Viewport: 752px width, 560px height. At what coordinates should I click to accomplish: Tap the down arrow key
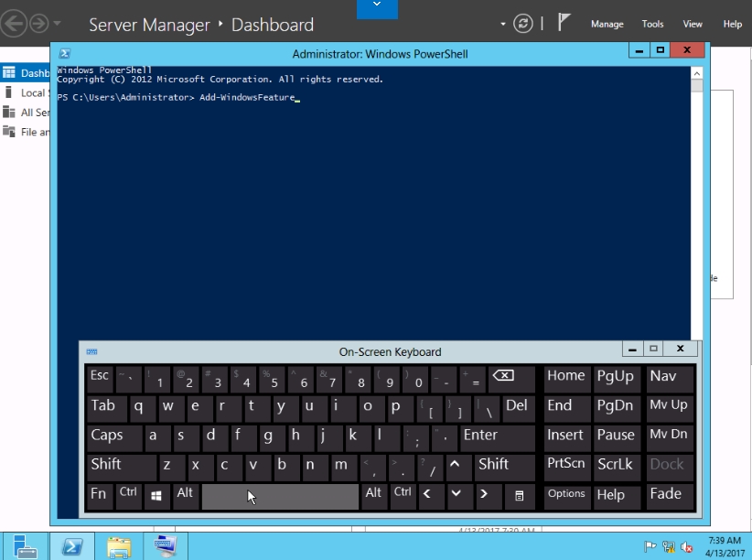tap(459, 496)
